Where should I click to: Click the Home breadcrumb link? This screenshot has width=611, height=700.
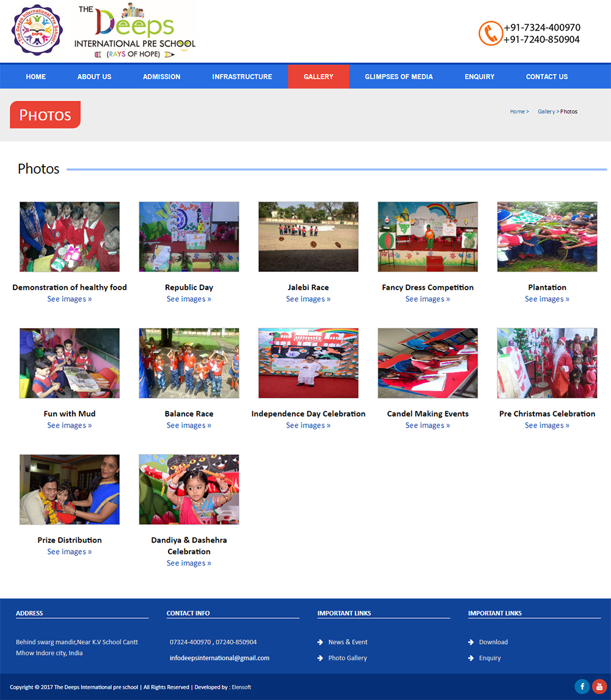tap(518, 112)
